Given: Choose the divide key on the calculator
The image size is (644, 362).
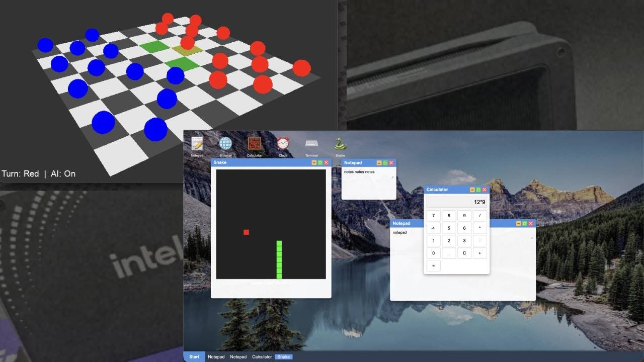Looking at the screenshot, I should [480, 216].
